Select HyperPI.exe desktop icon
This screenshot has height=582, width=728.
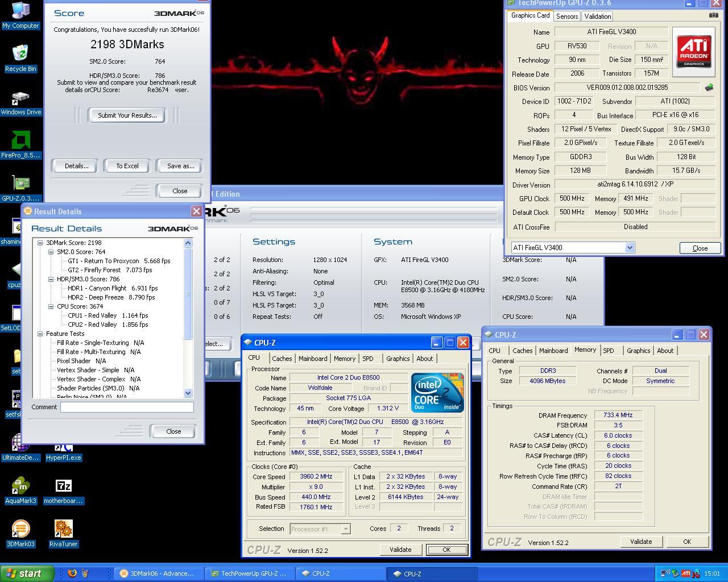tap(63, 452)
